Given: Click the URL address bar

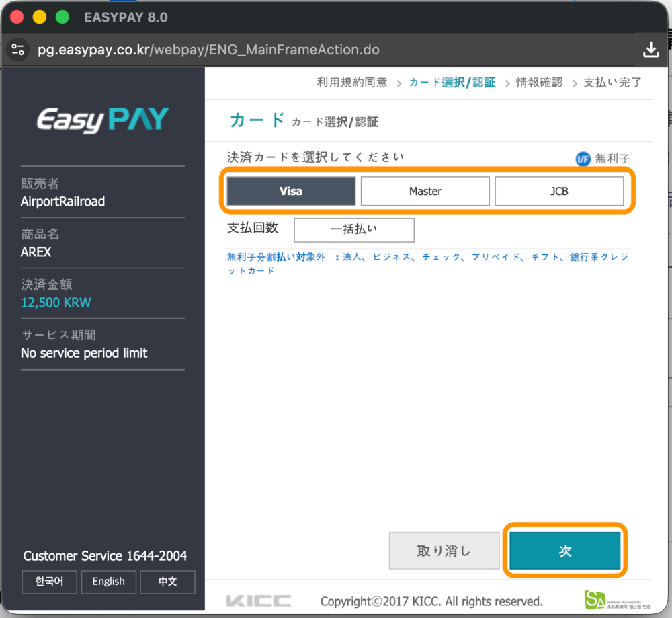Looking at the screenshot, I should 208,50.
